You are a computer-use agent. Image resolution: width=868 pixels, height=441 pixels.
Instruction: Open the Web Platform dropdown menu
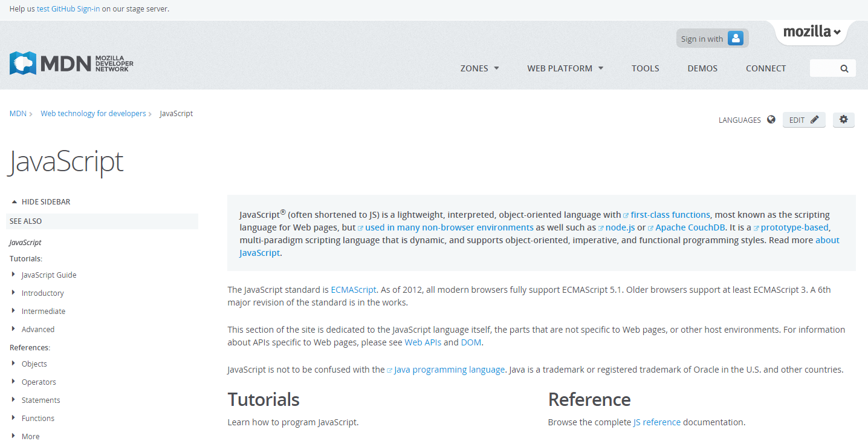565,68
